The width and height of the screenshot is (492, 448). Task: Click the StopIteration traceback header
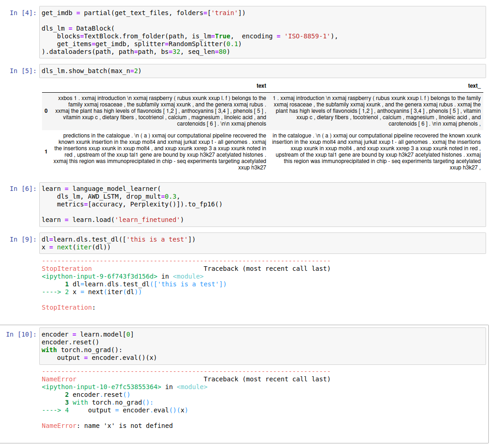coord(67,269)
